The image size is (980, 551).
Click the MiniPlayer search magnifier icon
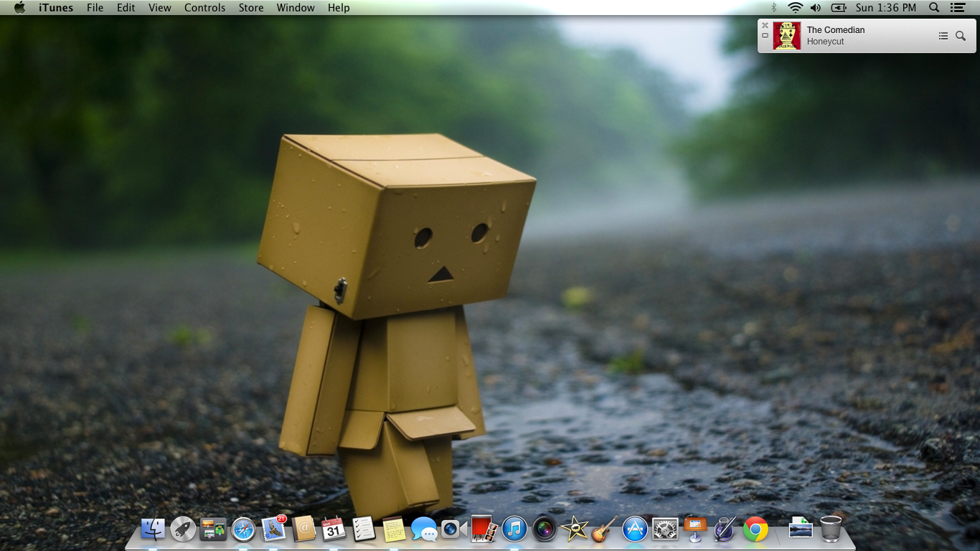tap(961, 36)
